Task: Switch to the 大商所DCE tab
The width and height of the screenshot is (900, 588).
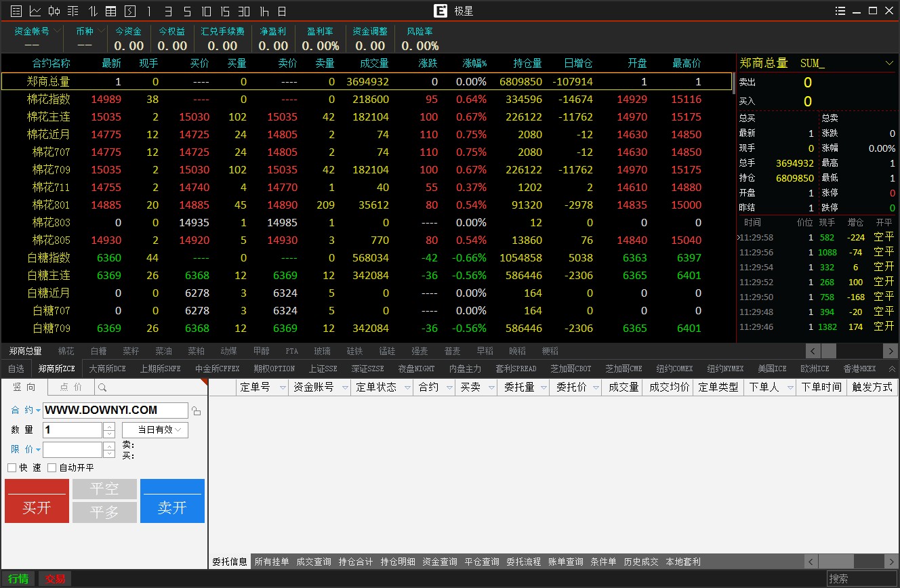Action: [x=108, y=369]
